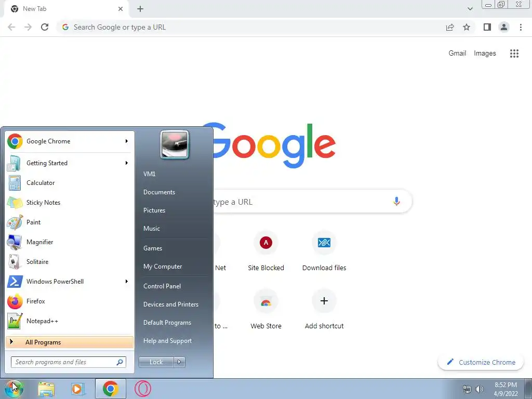Open Documents from Start menu
The image size is (532, 399).
(159, 192)
